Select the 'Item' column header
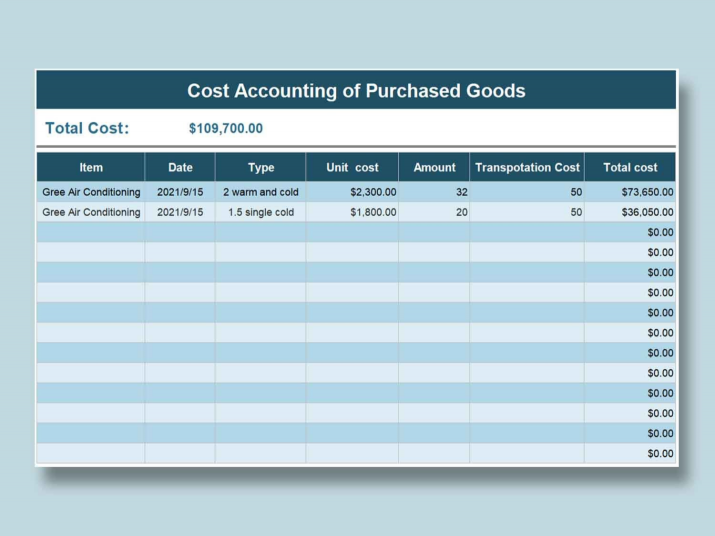Image resolution: width=715 pixels, height=536 pixels. click(91, 167)
